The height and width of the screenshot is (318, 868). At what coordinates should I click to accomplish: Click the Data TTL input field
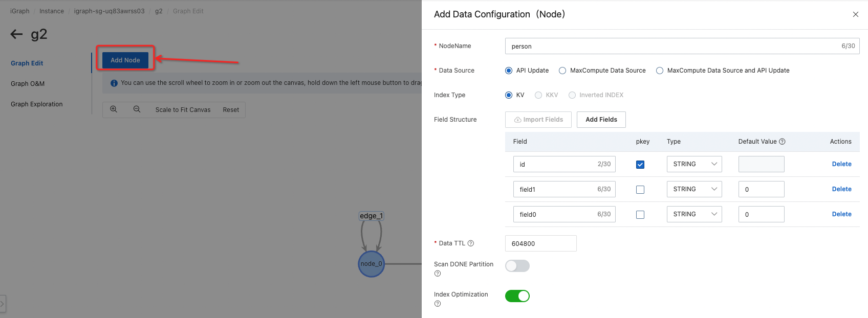click(540, 243)
